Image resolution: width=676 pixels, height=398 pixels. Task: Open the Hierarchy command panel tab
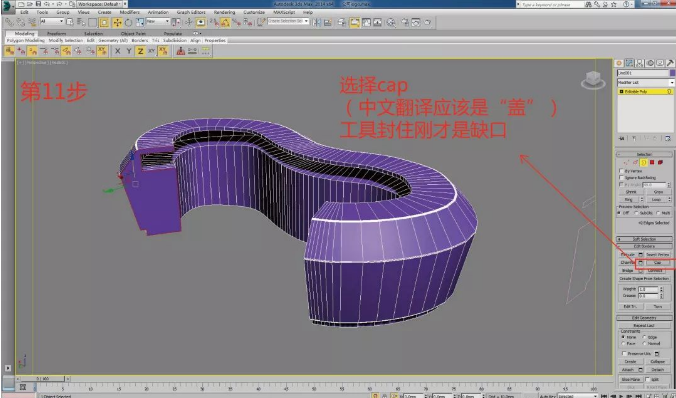(640, 63)
